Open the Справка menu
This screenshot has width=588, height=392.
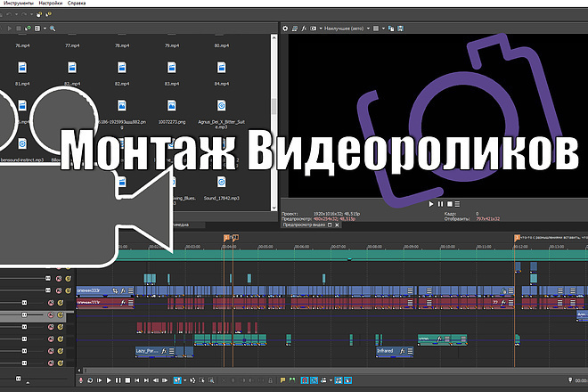(77, 3)
